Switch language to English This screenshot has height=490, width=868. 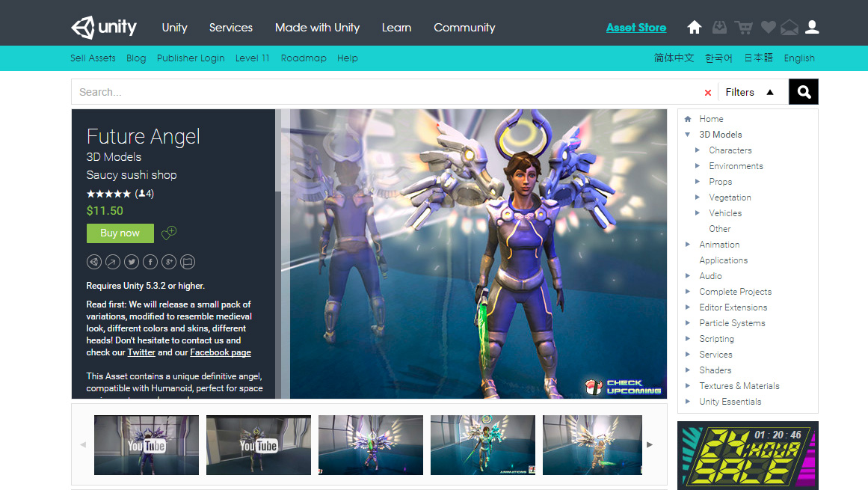(x=799, y=58)
